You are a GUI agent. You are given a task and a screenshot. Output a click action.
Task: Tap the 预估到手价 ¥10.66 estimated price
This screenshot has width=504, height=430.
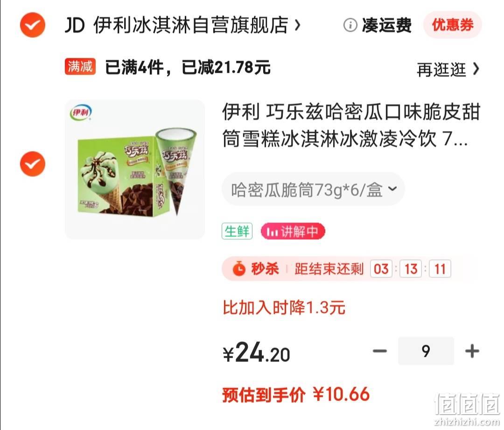296,395
